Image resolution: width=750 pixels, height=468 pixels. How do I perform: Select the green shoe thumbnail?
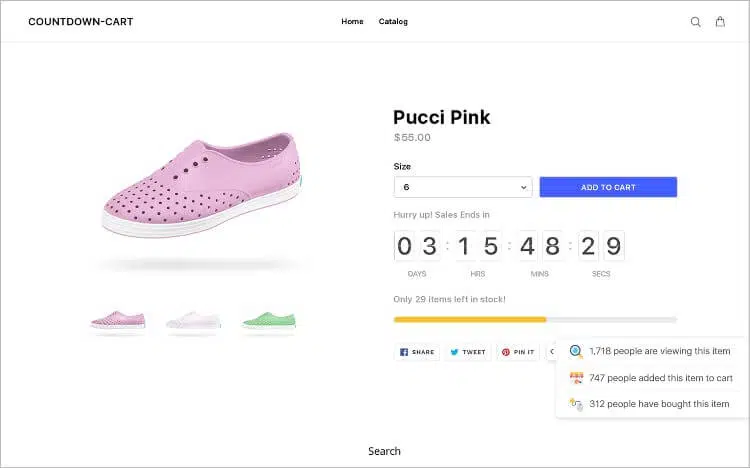click(269, 320)
